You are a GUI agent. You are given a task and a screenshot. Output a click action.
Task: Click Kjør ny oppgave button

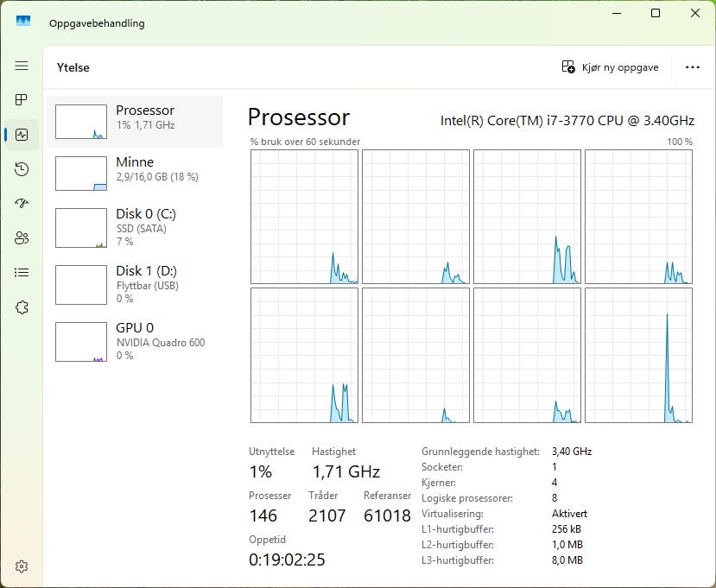pyautogui.click(x=610, y=67)
